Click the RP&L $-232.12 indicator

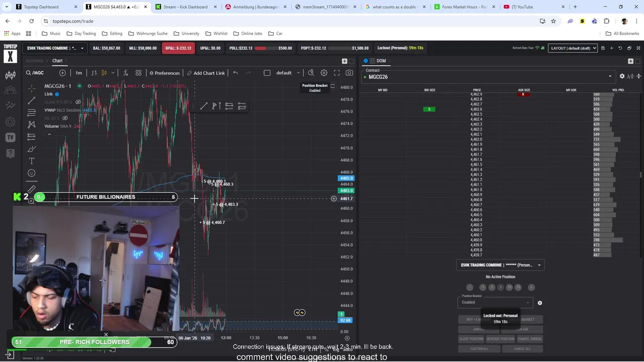pyautogui.click(x=178, y=48)
